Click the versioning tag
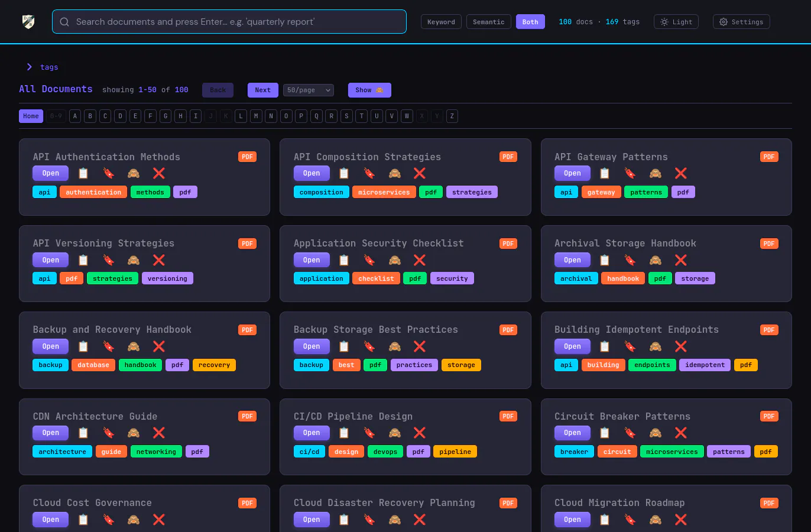The width and height of the screenshot is (811, 532). click(167, 278)
